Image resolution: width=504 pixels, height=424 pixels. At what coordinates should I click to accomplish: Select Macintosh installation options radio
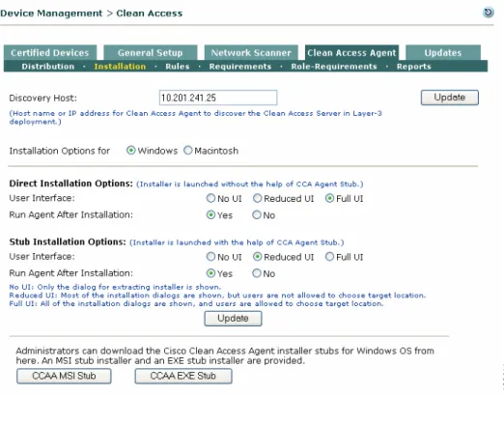[188, 151]
